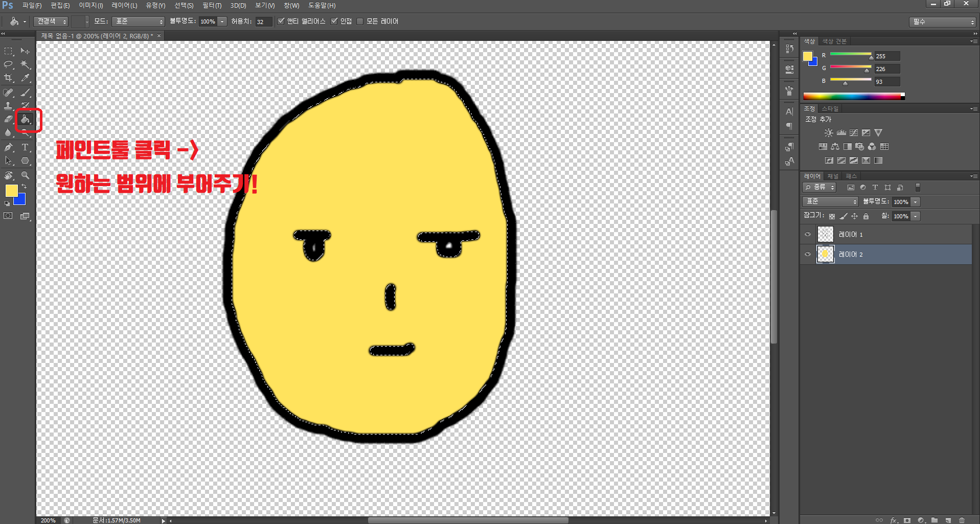Add a Color Balance adjustment
980x524 pixels.
pyautogui.click(x=835, y=146)
